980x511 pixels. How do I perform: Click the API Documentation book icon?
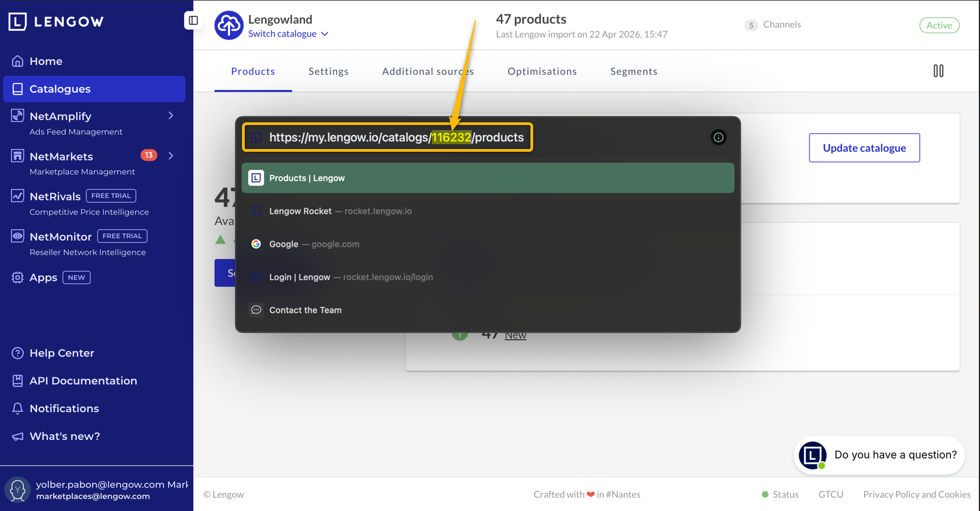(17, 381)
